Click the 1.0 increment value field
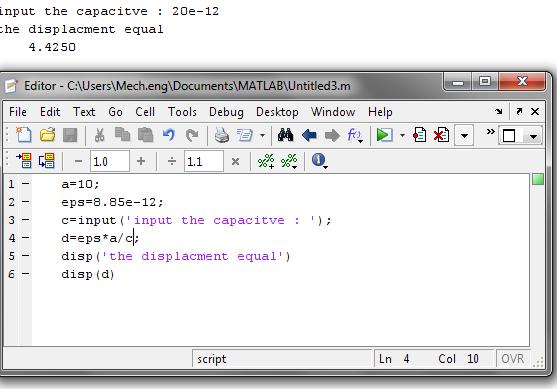This screenshot has height=389, width=557. point(110,162)
